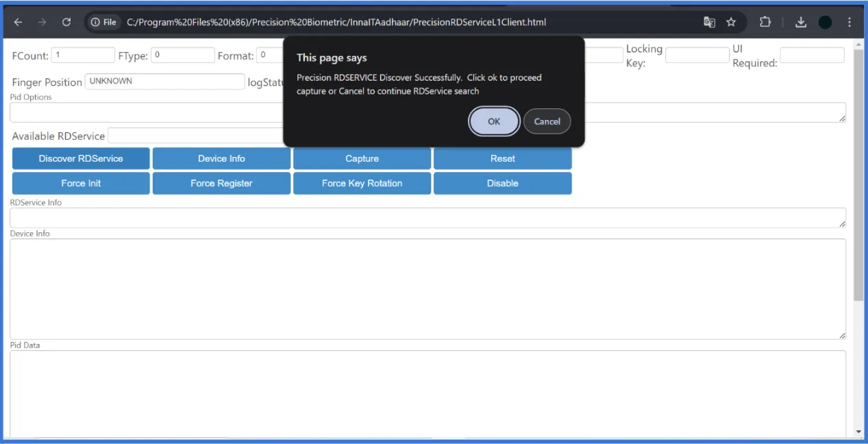Click the FType input field
868x444 pixels.
coord(183,56)
